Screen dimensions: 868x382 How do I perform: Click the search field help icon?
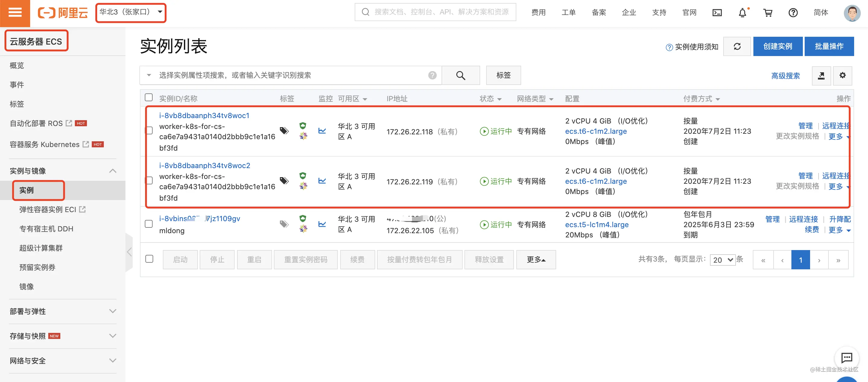tap(432, 75)
